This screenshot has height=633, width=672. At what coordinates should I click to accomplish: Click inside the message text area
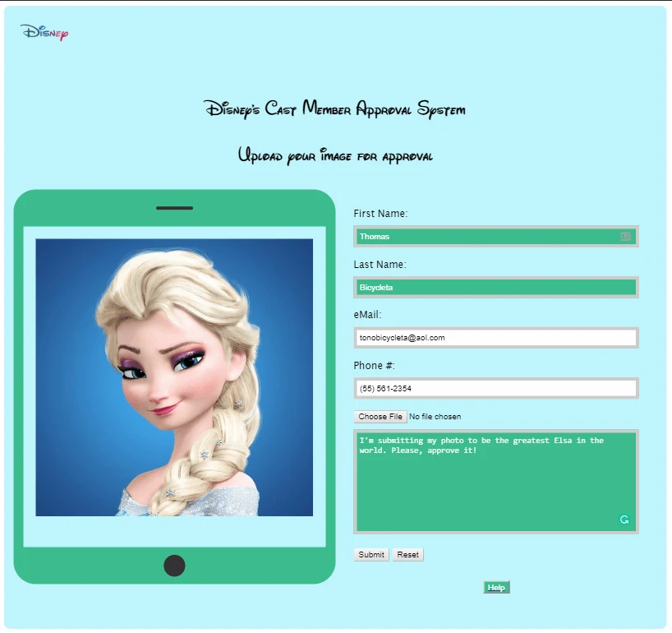point(496,482)
